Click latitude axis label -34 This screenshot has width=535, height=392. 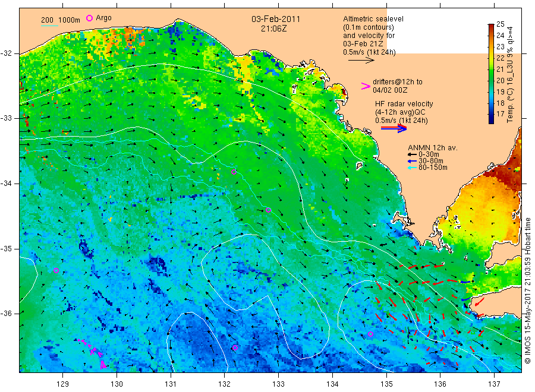click(x=6, y=184)
